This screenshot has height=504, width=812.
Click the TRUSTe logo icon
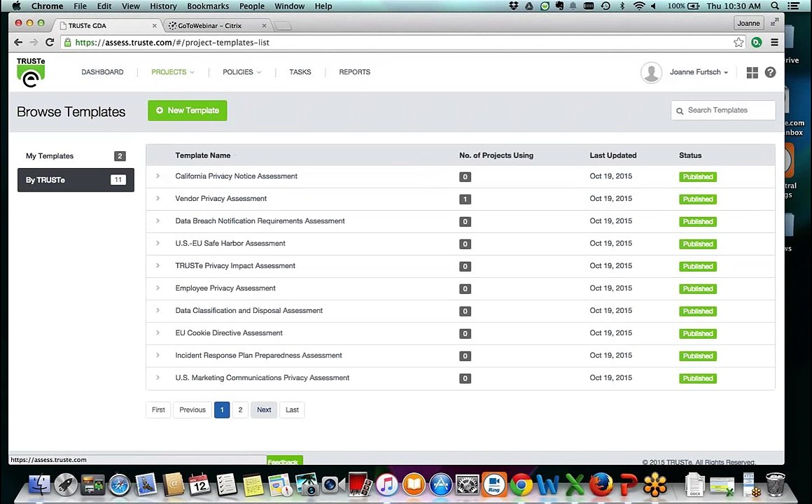31,72
